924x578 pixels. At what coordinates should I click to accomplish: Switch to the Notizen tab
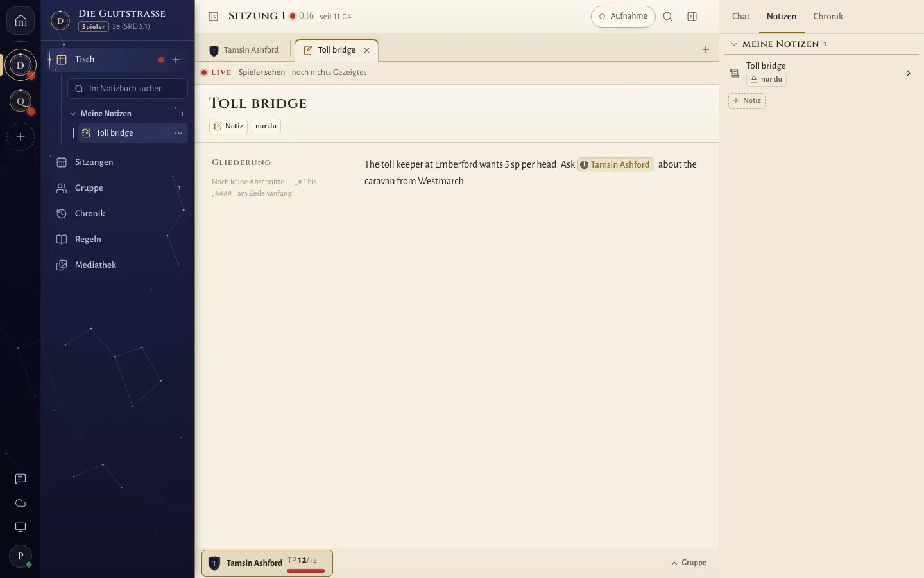pyautogui.click(x=782, y=17)
